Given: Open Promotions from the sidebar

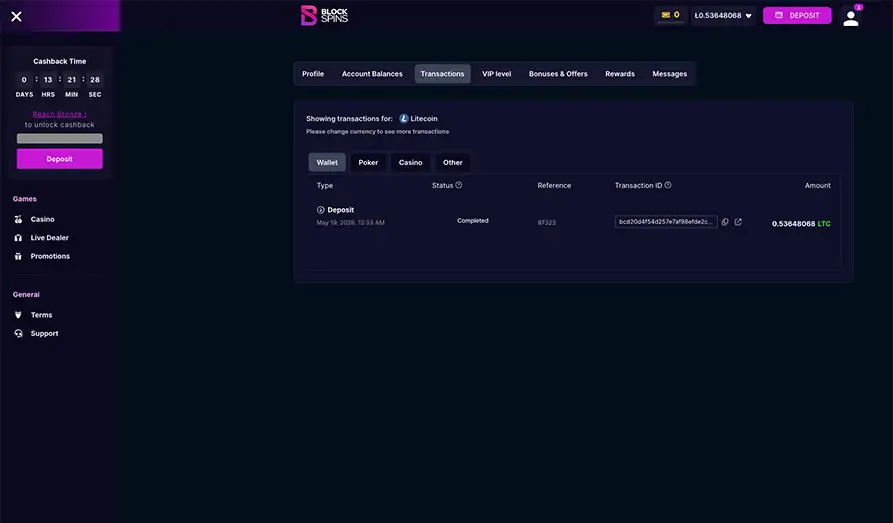Looking at the screenshot, I should [50, 256].
